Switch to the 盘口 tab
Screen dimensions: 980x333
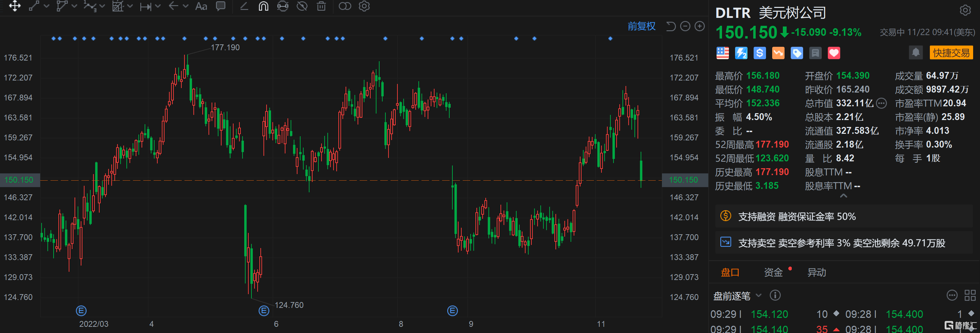730,272
